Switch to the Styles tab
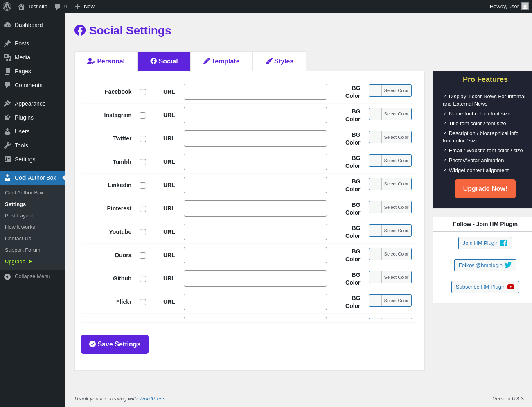This screenshot has width=532, height=407. [280, 61]
